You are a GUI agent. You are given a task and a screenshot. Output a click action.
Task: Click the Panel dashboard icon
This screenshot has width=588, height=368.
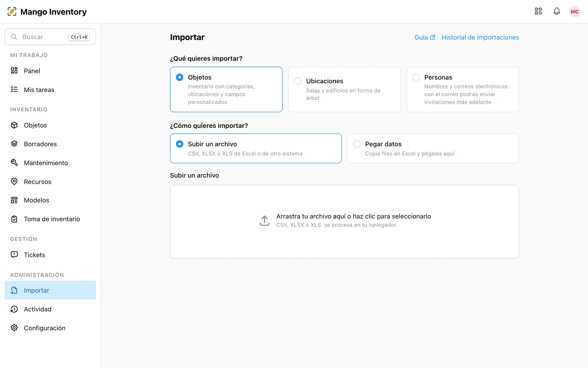tap(14, 71)
